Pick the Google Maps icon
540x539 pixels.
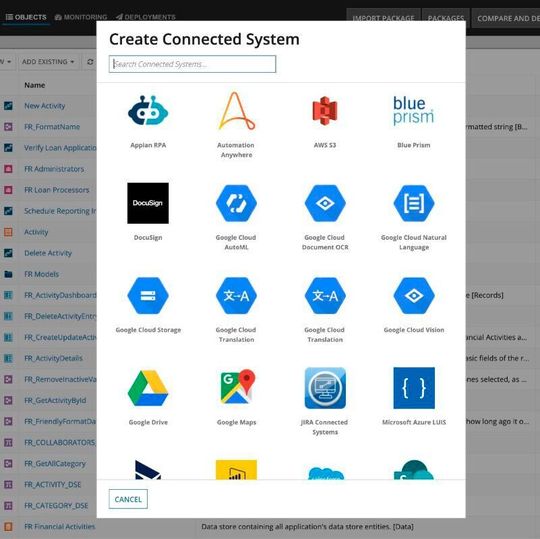[x=237, y=386]
